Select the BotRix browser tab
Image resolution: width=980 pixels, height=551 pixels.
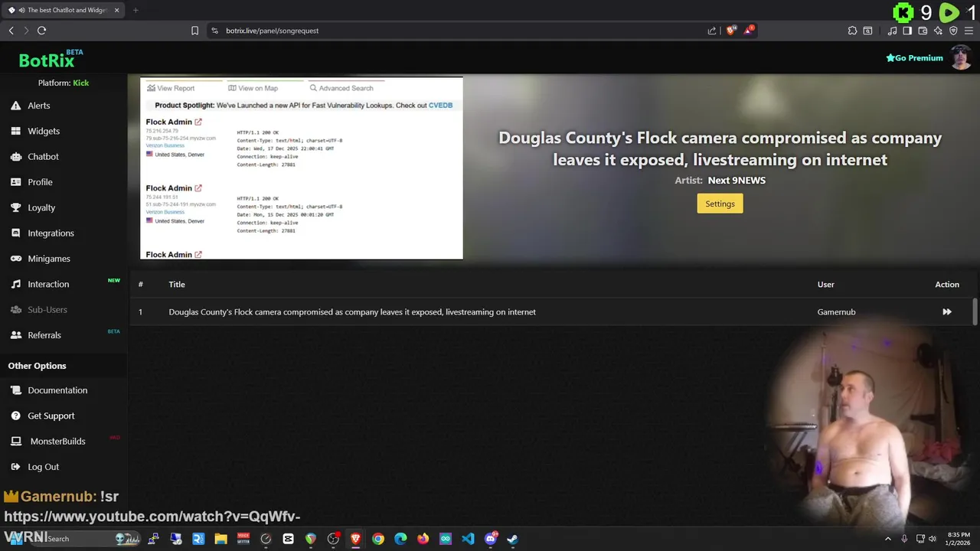coord(64,10)
